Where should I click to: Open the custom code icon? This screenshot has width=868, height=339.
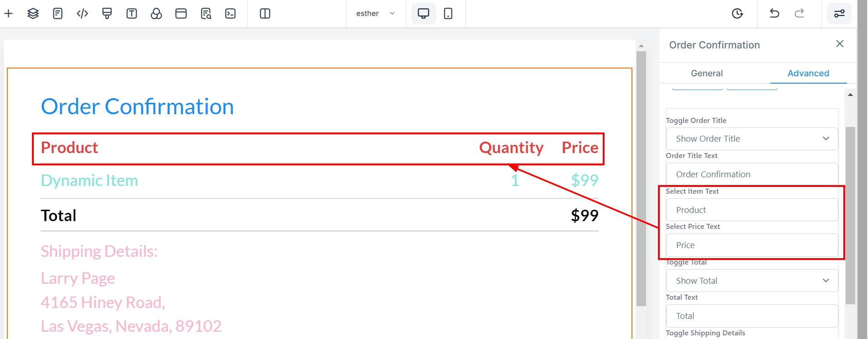(82, 14)
